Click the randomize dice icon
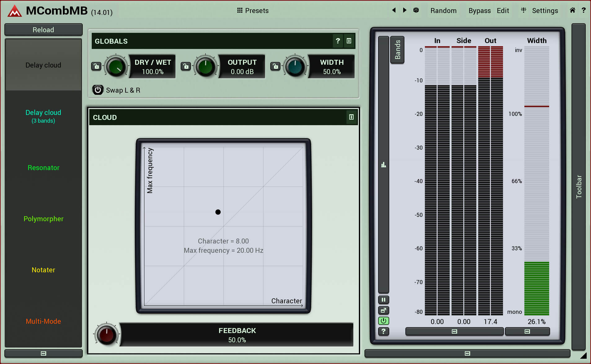This screenshot has width=591, height=364. 416,10
